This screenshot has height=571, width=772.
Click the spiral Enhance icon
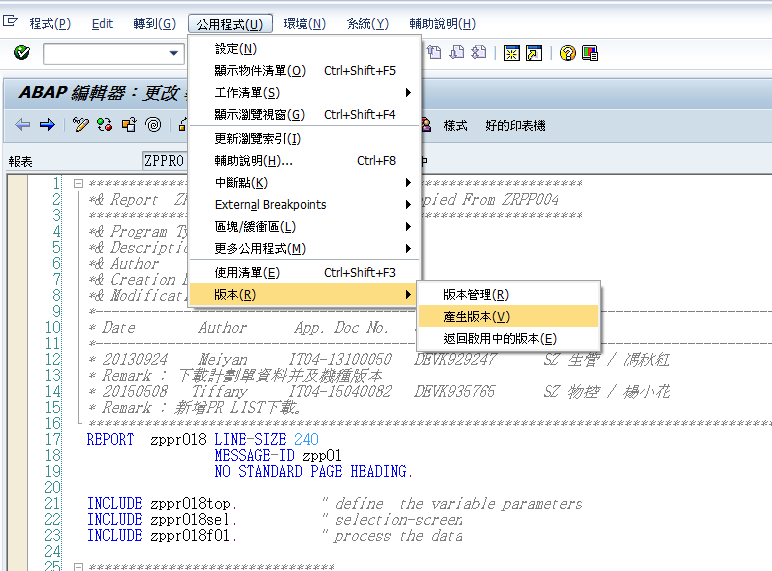pyautogui.click(x=154, y=125)
